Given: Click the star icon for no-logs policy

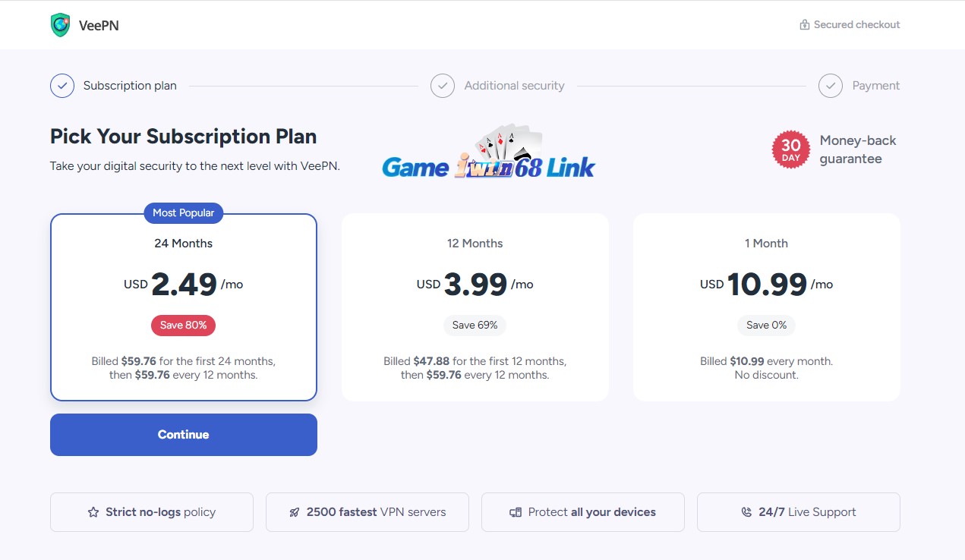Looking at the screenshot, I should click(93, 512).
